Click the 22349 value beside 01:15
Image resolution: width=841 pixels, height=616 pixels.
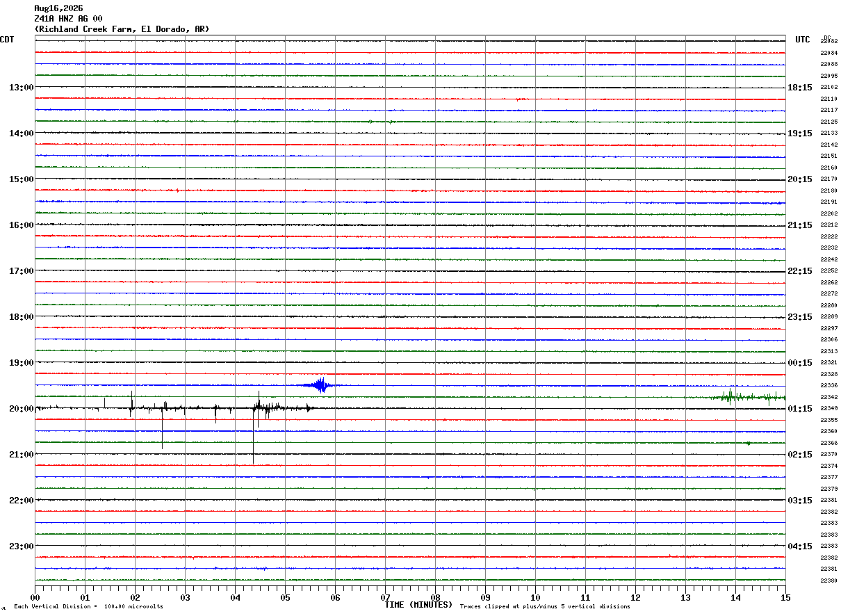(x=829, y=409)
